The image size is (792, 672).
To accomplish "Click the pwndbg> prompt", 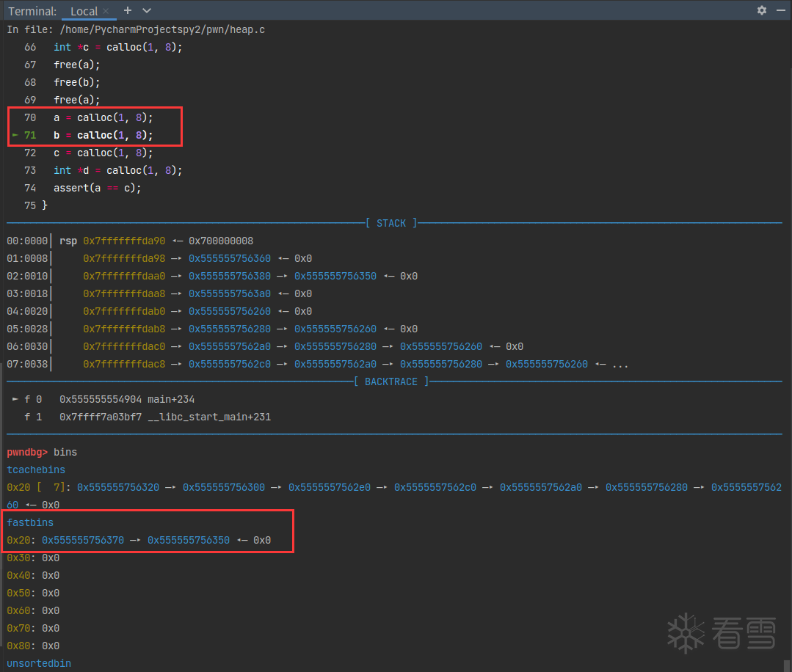I will click(x=26, y=453).
